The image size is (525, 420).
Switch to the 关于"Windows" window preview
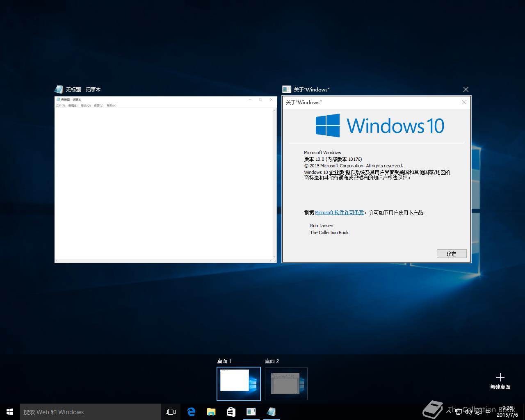(377, 180)
